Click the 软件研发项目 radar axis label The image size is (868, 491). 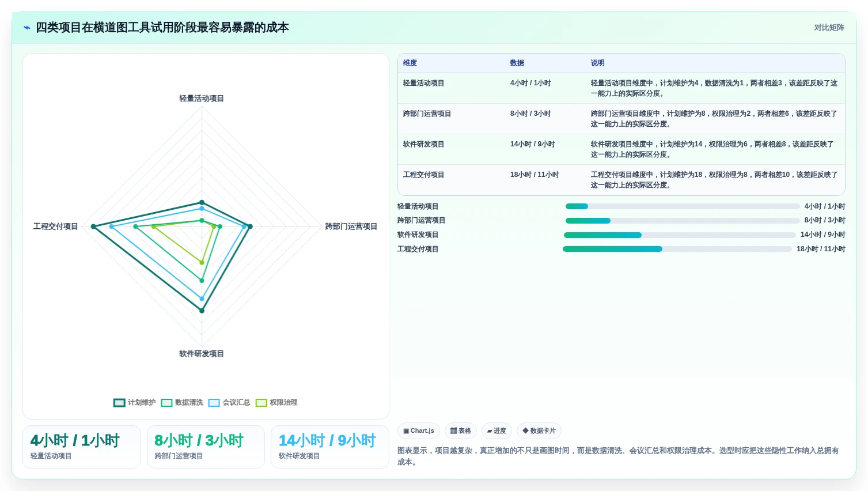tap(202, 354)
